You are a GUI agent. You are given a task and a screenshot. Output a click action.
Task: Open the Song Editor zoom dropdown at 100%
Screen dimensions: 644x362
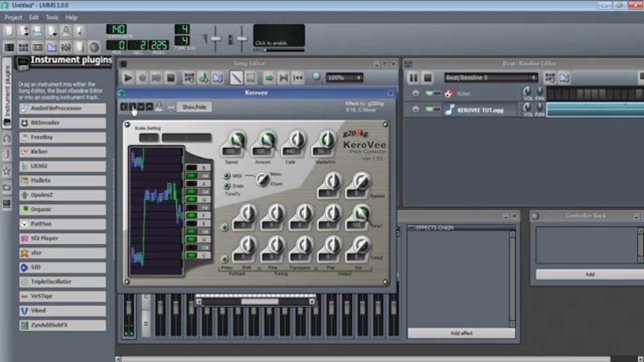[x=344, y=77]
